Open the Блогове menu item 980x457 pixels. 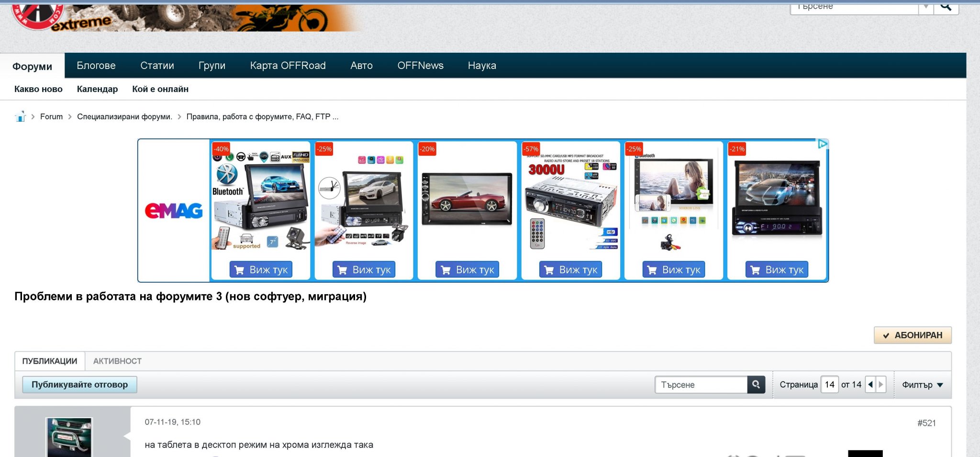point(96,66)
